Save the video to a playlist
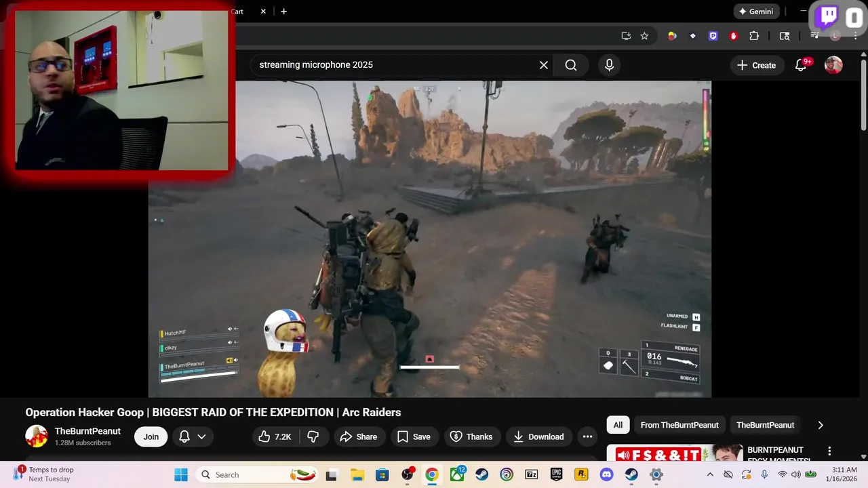Screen dimensions: 868x488 [x=414, y=437]
